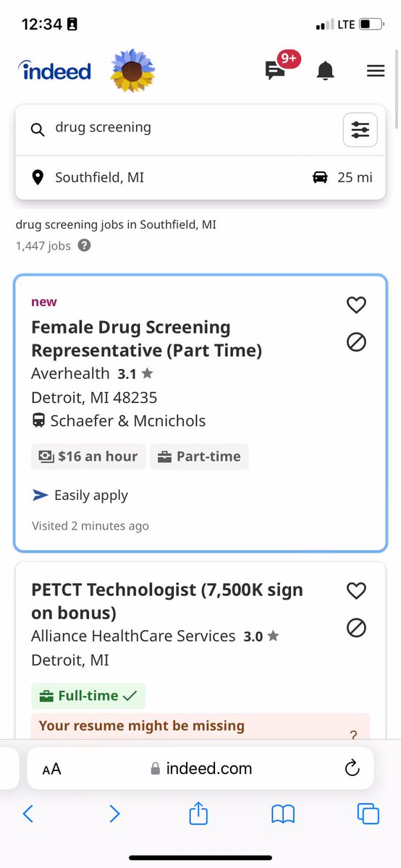Show help icon beside 1,447 jobs
Screen dimensions: 401x868
[85, 245]
